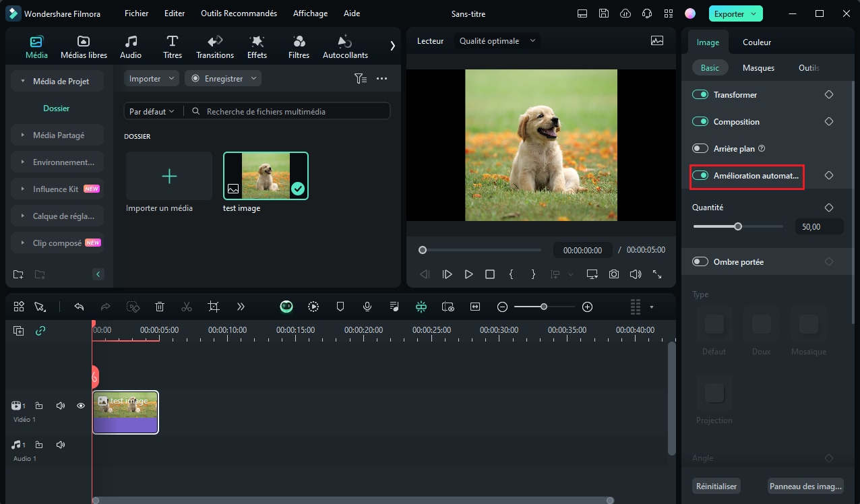
Task: Add a track with the timeline plus icon
Action: tap(19, 331)
